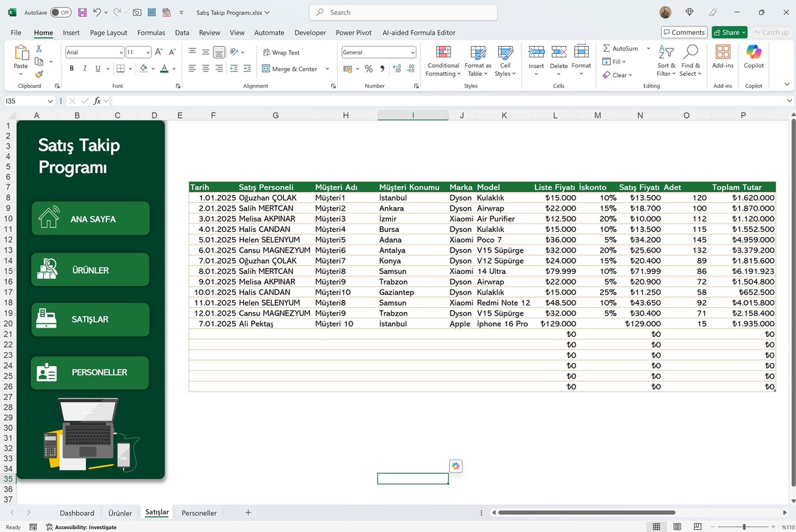Click in the Name Box showing I35
Image resolution: width=796 pixels, height=532 pixels.
(x=26, y=101)
